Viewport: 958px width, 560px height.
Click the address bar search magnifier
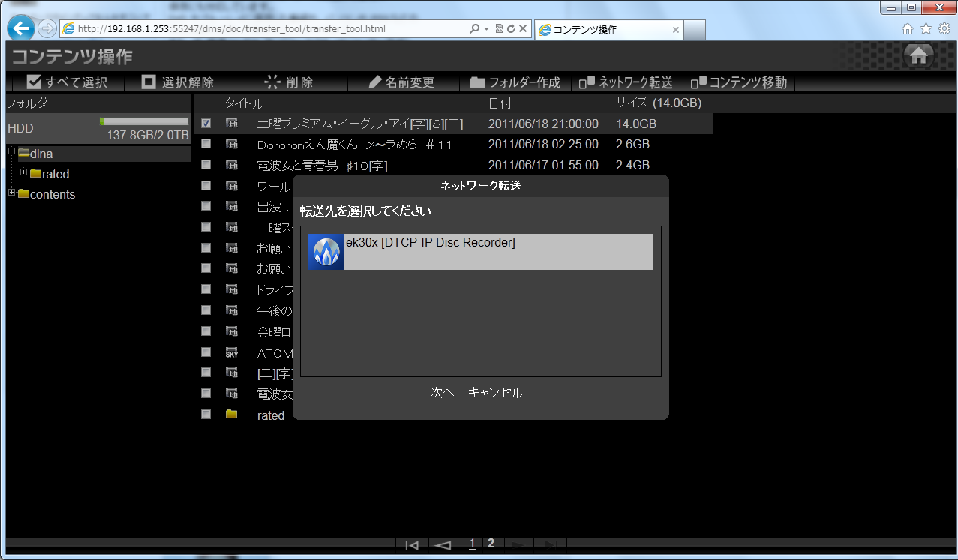474,29
